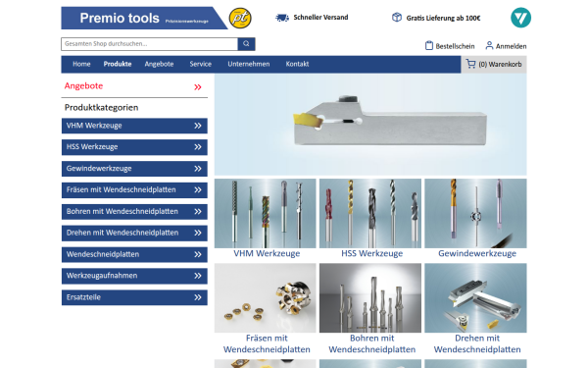Screen dimensions: 588x368
Task: Expand the HSS Werkzeuge chevron
Action: pos(198,147)
